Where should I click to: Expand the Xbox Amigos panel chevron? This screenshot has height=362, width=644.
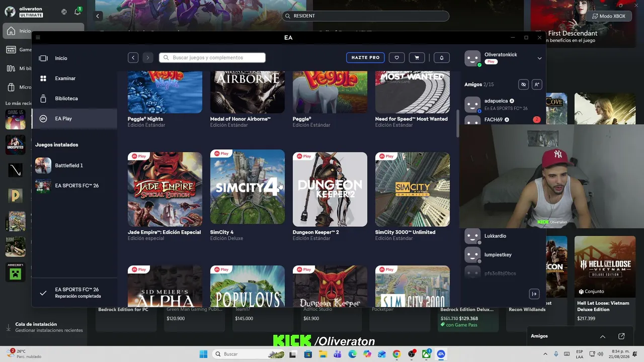point(603,336)
